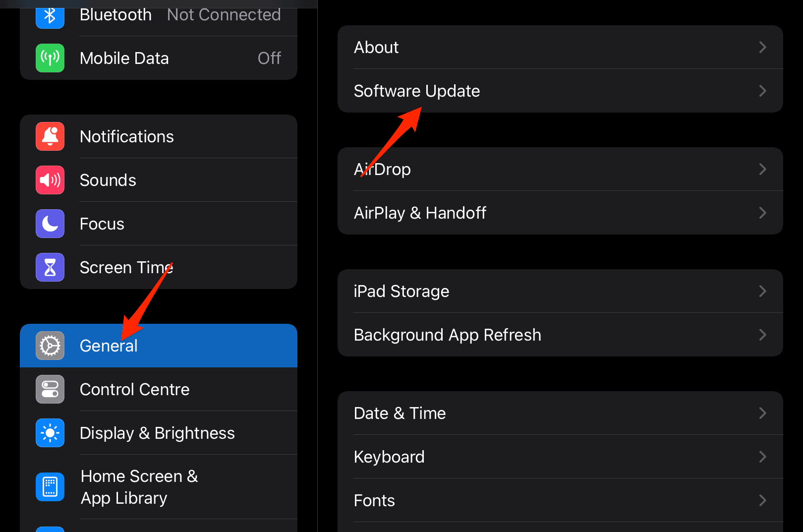This screenshot has width=803, height=532.
Task: Tap the Sounds speaker icon
Action: (x=50, y=180)
